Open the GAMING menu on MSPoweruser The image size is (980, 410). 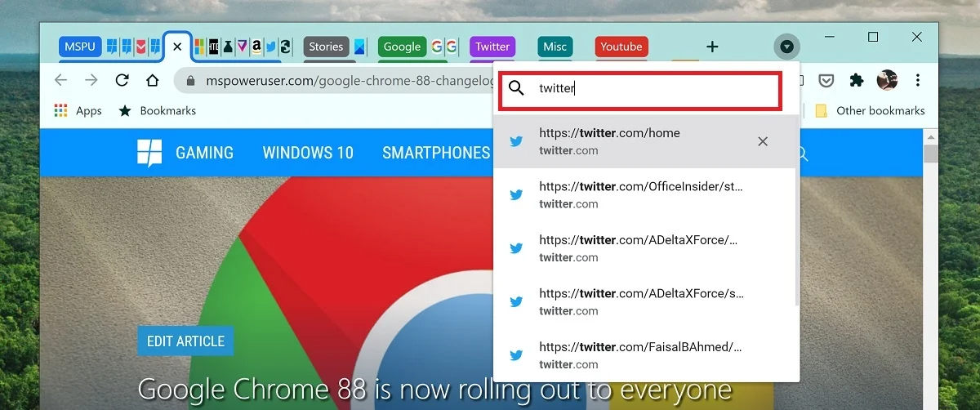pos(204,153)
